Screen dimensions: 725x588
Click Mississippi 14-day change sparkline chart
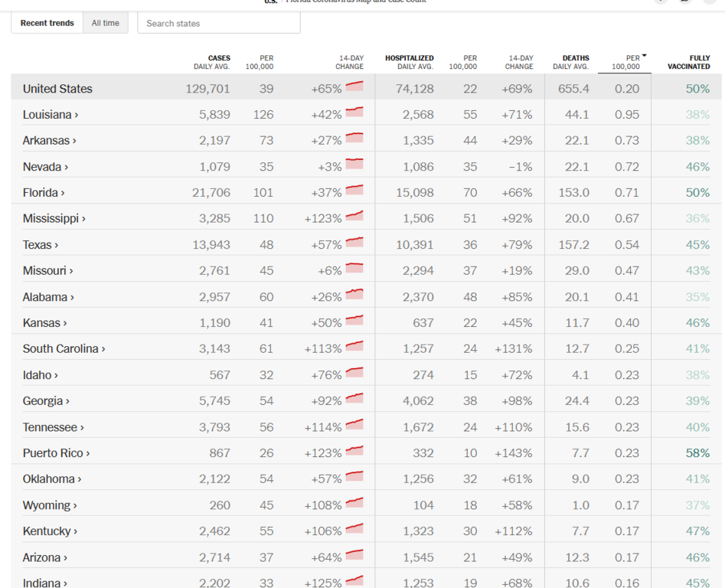(x=354, y=217)
